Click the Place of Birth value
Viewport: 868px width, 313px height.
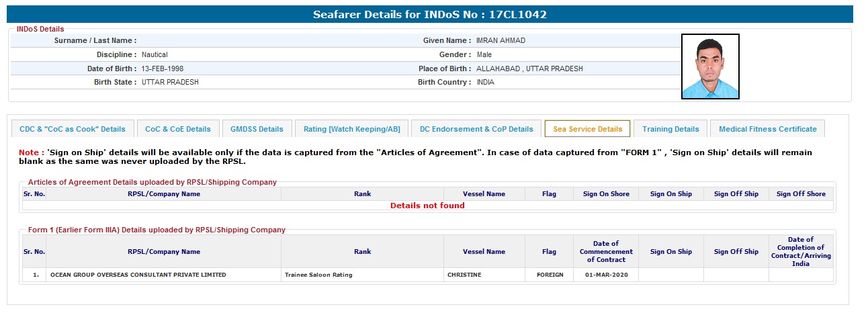tap(529, 69)
